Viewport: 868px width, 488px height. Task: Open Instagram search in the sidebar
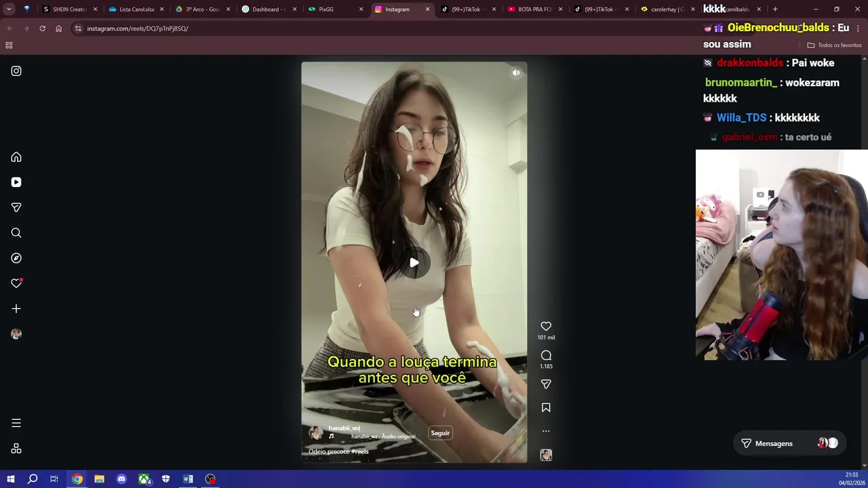tap(16, 233)
